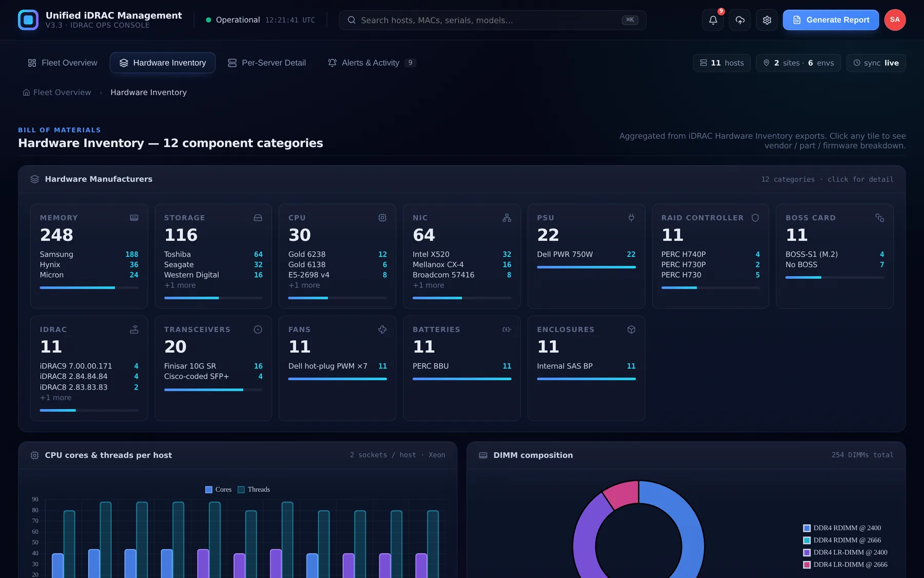Click the Gold 6238 row in CPU tile
Viewport: 924px width, 578px height.
pos(337,254)
